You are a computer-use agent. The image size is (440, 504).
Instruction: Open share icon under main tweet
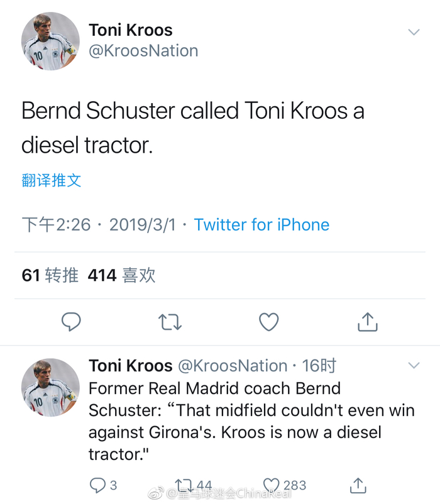(x=368, y=321)
